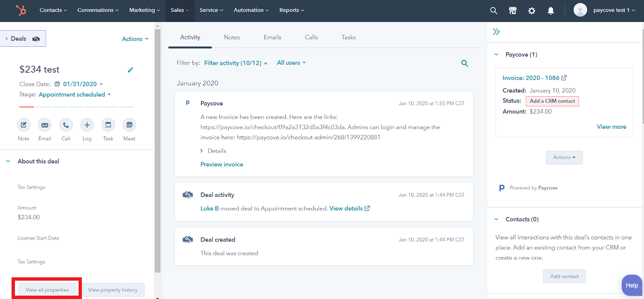Click the Log activity plus icon
This screenshot has width=644, height=299.
(x=87, y=125)
